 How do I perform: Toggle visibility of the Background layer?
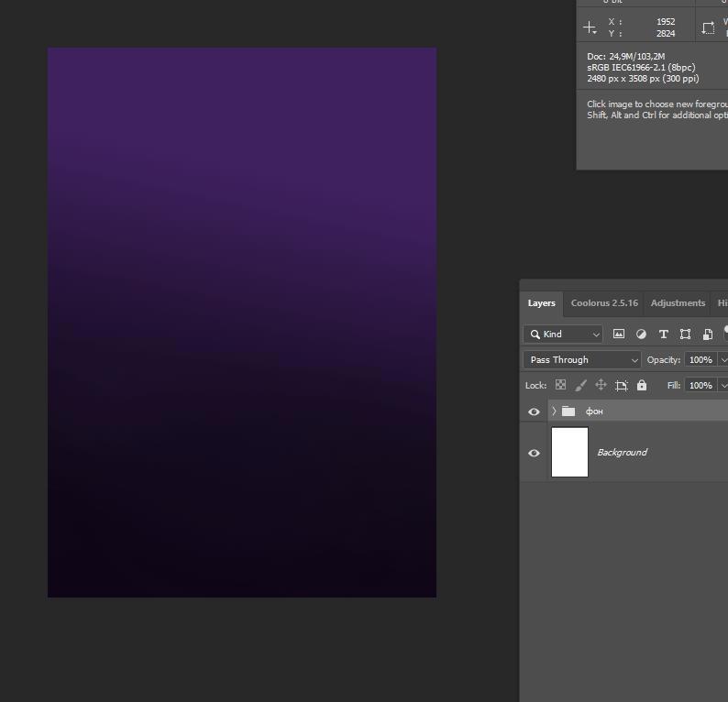point(534,453)
